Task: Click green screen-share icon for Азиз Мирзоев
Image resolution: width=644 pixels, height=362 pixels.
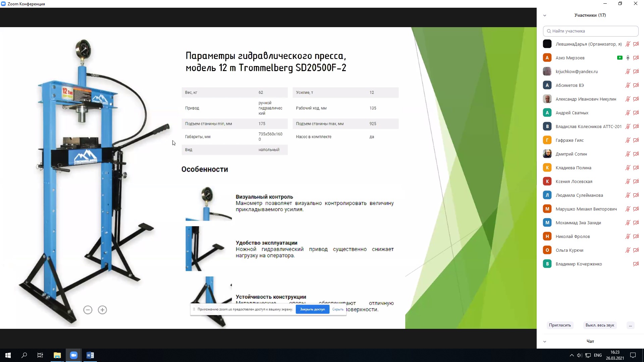Action: click(x=620, y=58)
